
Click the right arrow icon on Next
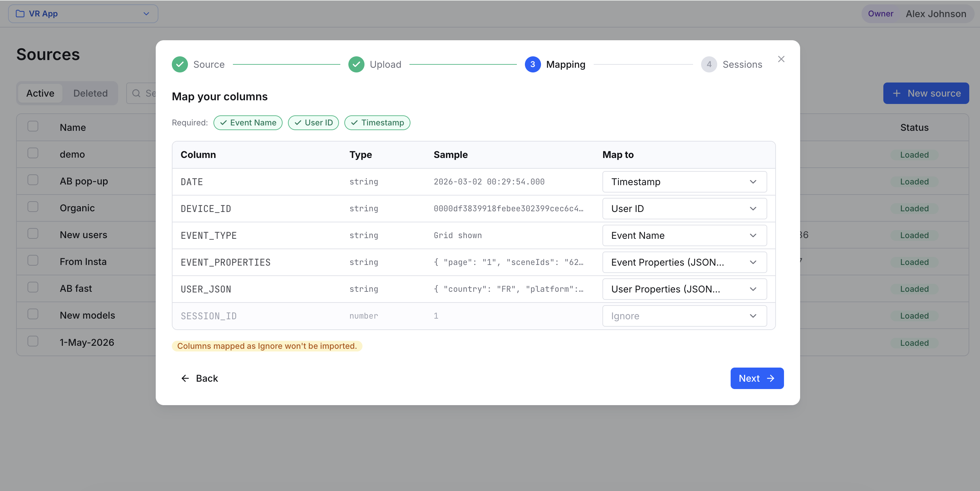tap(770, 378)
